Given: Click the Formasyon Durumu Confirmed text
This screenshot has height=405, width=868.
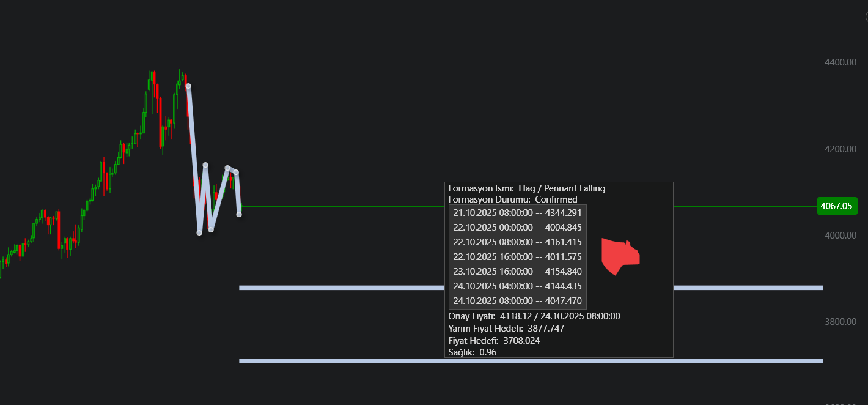Looking at the screenshot, I should pyautogui.click(x=513, y=199).
